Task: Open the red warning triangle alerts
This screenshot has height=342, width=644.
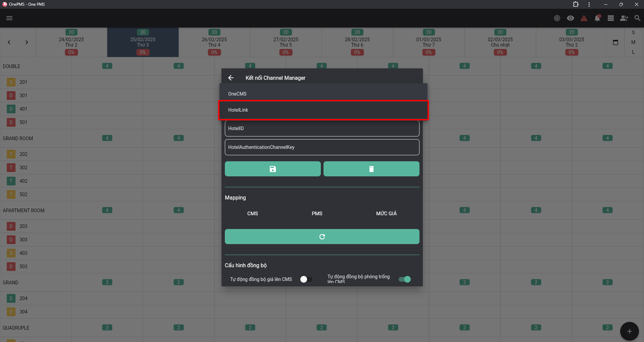Action: coord(584,18)
